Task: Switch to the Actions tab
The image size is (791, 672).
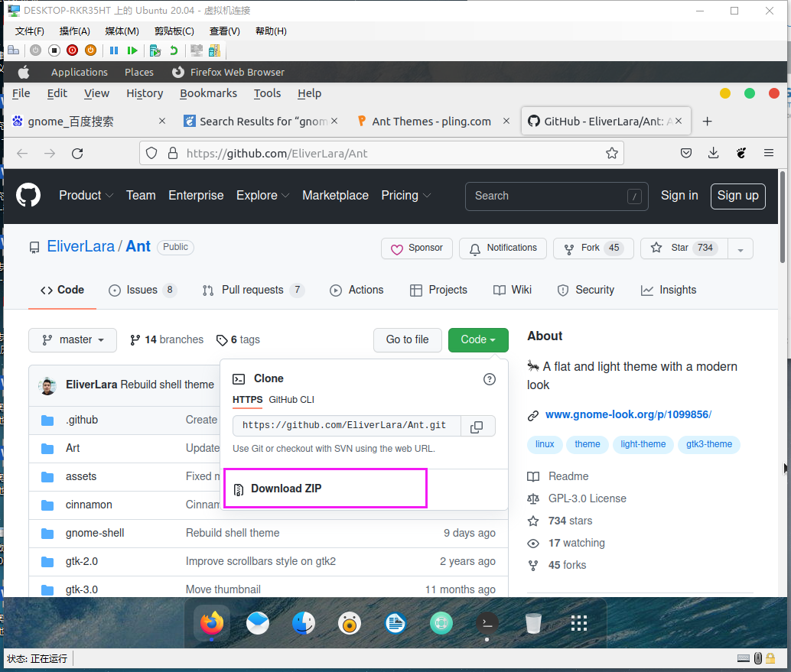Action: (356, 290)
